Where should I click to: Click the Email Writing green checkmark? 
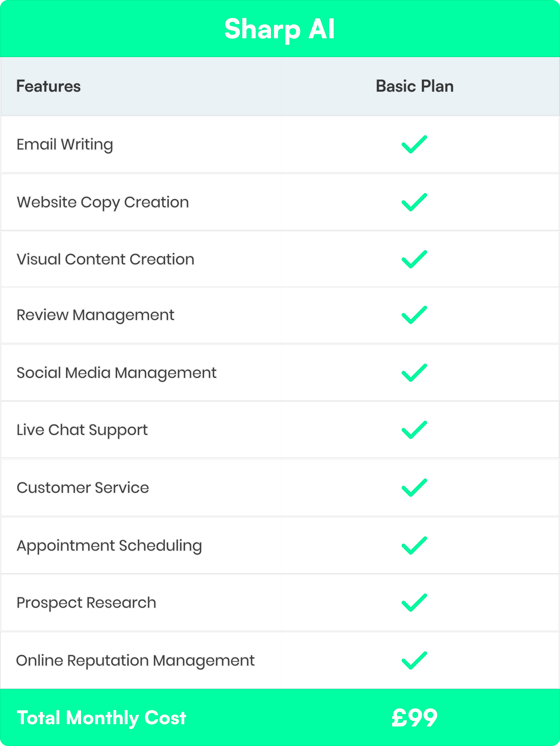point(414,145)
